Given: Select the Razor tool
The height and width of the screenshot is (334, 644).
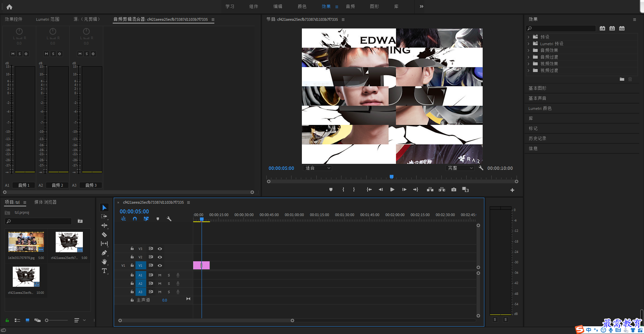Looking at the screenshot, I should coord(104,235).
